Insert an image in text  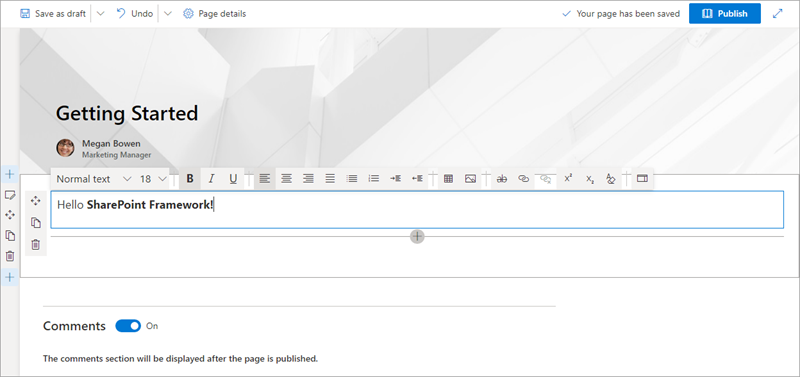[x=470, y=179]
